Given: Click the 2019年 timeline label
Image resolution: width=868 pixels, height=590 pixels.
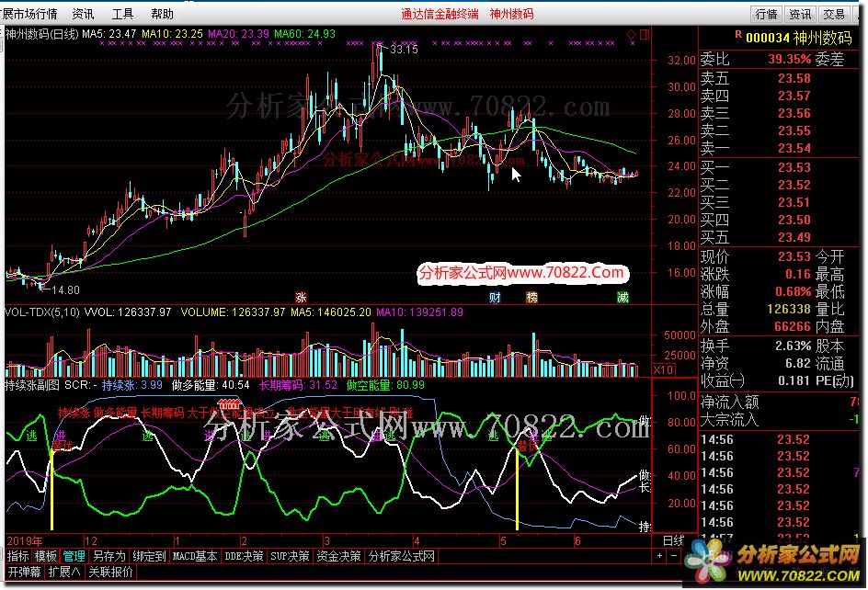Looking at the screenshot, I should (24, 540).
